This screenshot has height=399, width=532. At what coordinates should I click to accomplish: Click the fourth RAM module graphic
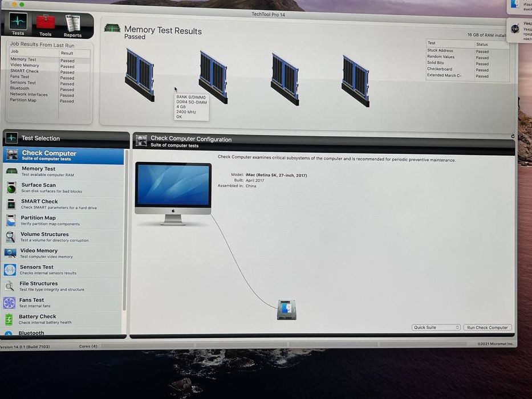[356, 82]
